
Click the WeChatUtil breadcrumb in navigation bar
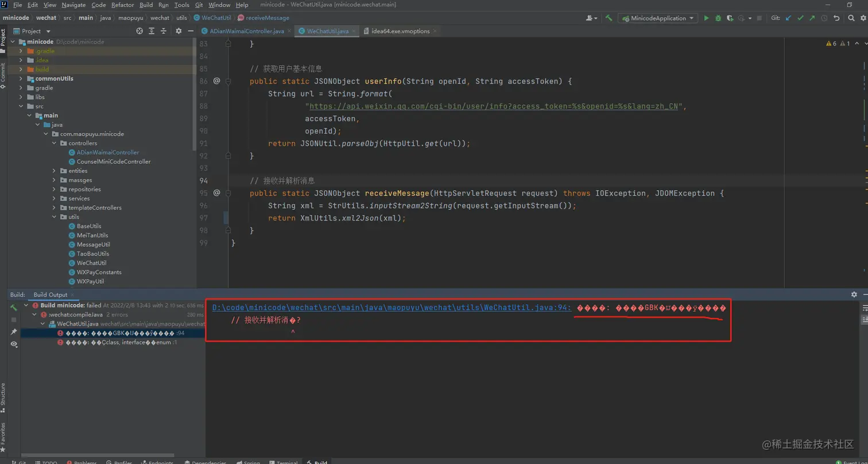tap(212, 18)
